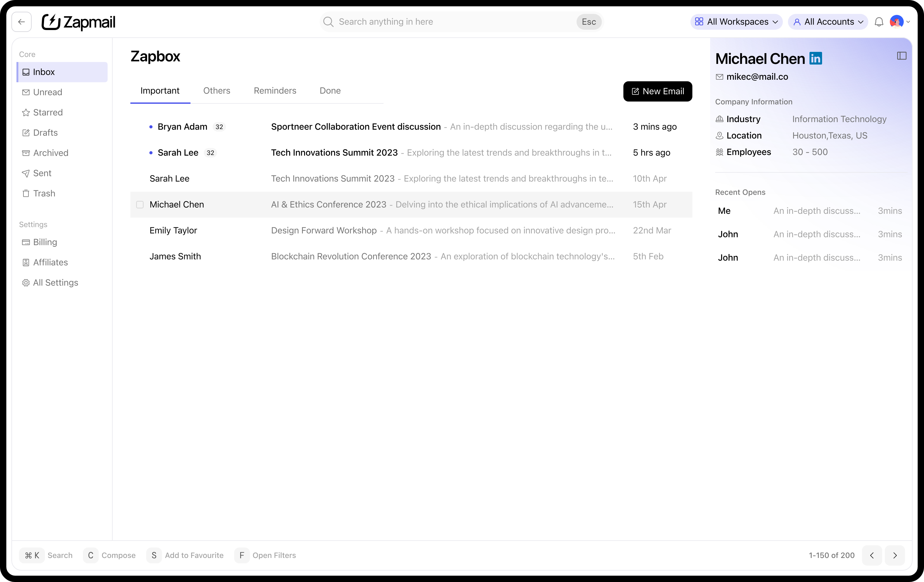This screenshot has height=582, width=924.
Task: Open All Settings
Action: coord(62,283)
